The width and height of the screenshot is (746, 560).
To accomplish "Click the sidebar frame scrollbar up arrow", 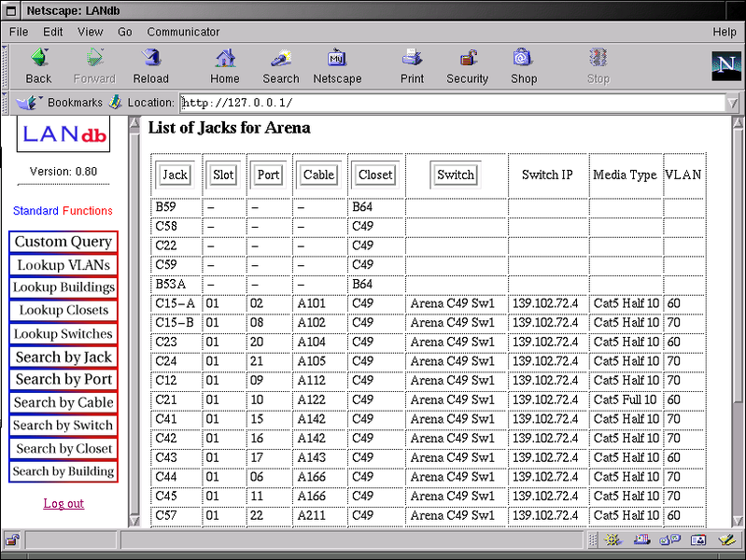I will point(134,123).
